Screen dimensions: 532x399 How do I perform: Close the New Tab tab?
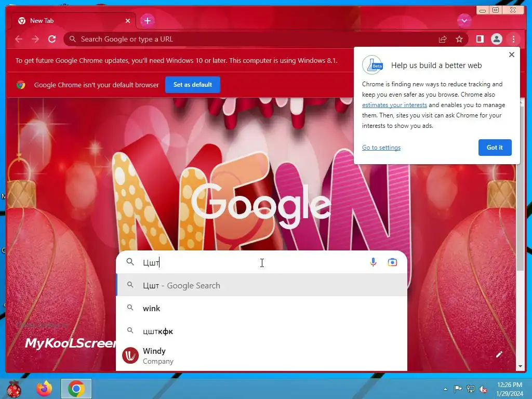click(128, 21)
